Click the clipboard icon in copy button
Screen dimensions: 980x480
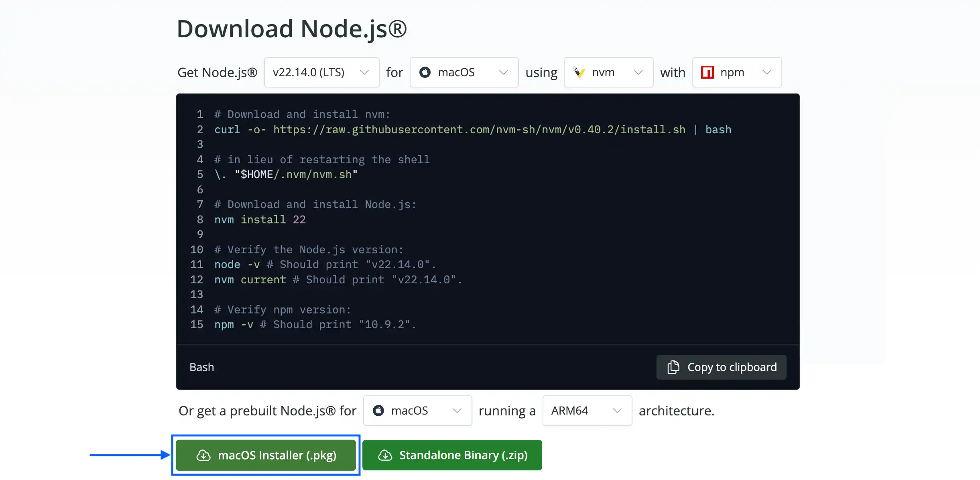click(673, 367)
